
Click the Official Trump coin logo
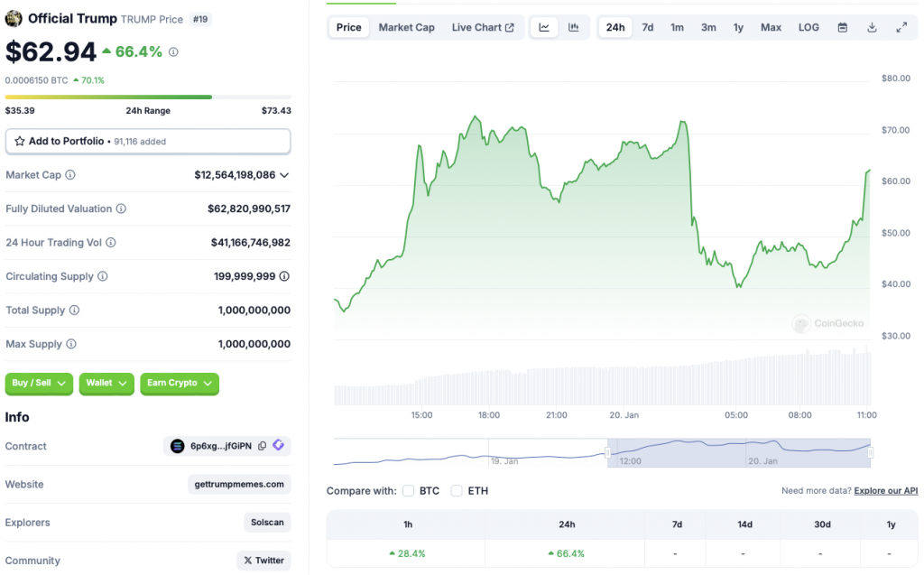(14, 19)
